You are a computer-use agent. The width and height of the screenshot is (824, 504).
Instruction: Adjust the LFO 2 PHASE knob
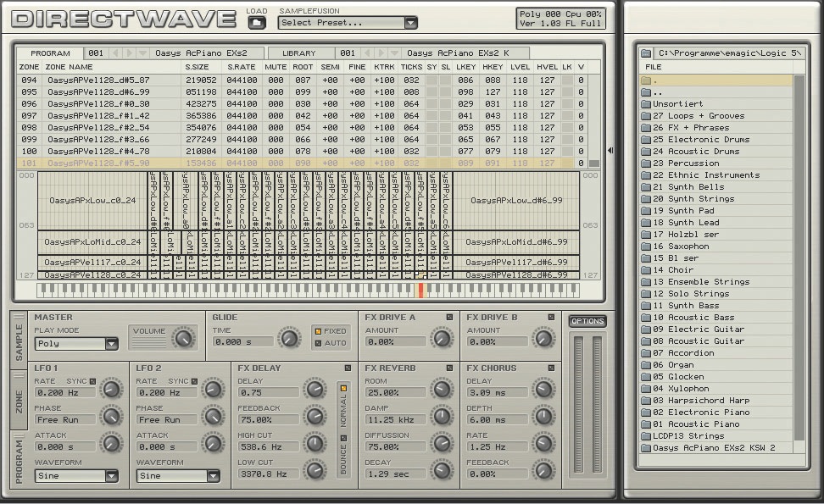coord(213,416)
